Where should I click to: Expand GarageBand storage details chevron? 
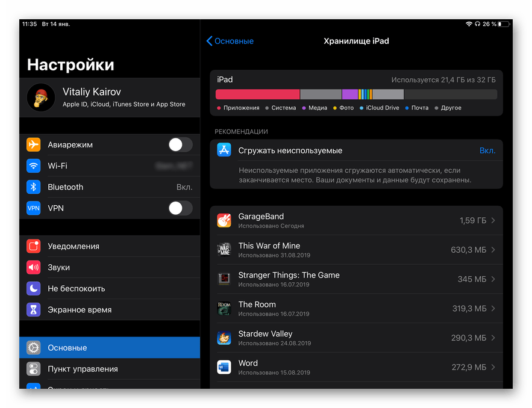(493, 221)
